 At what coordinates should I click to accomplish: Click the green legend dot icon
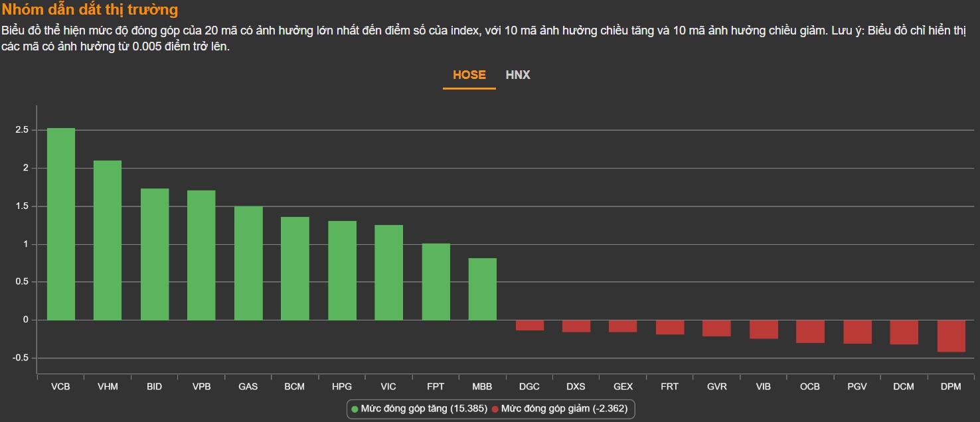click(x=355, y=409)
